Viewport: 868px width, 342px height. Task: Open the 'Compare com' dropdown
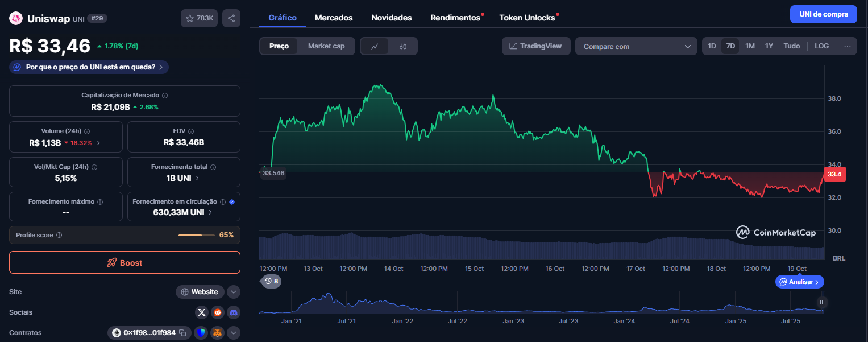pyautogui.click(x=636, y=47)
